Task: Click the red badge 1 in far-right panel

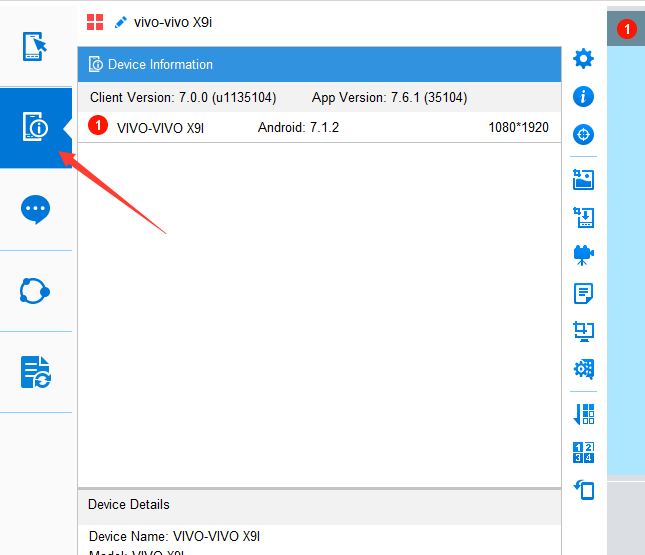Action: point(626,29)
